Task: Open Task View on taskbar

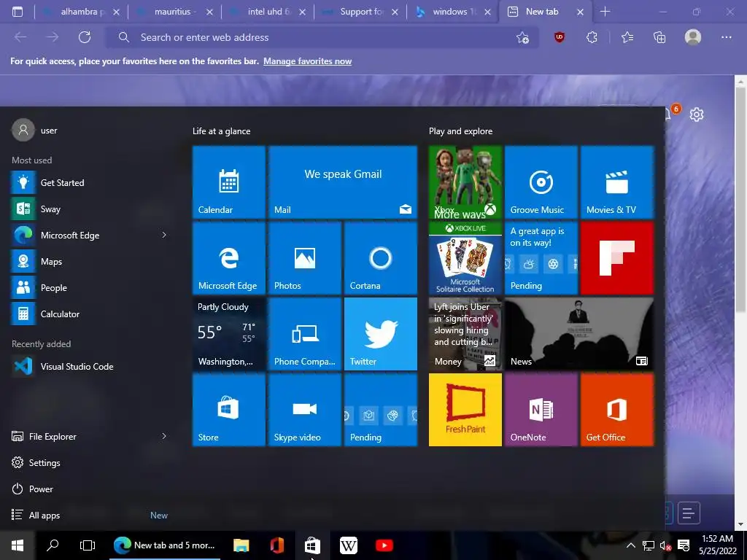Action: click(x=88, y=545)
